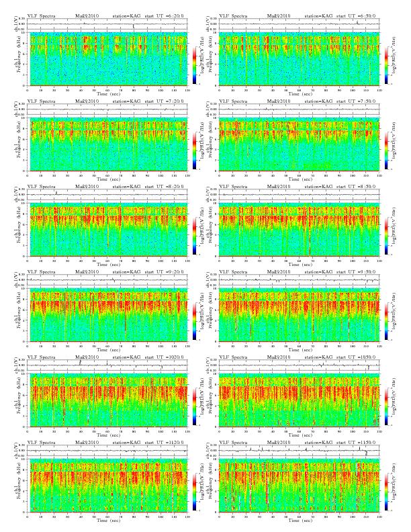This screenshot has height=532, width=411.
Task: Click the 'start UT =8:50:0' label
Action: pos(356,186)
